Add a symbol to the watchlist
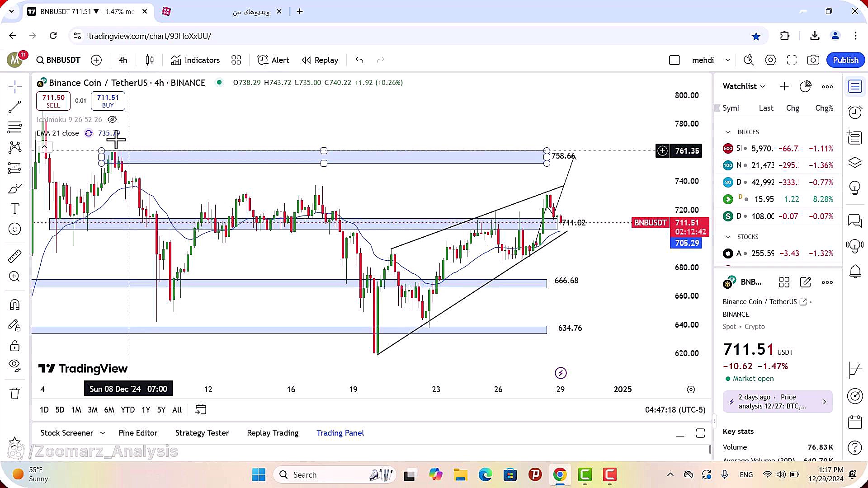Screen dimensions: 868x488 (784, 86)
